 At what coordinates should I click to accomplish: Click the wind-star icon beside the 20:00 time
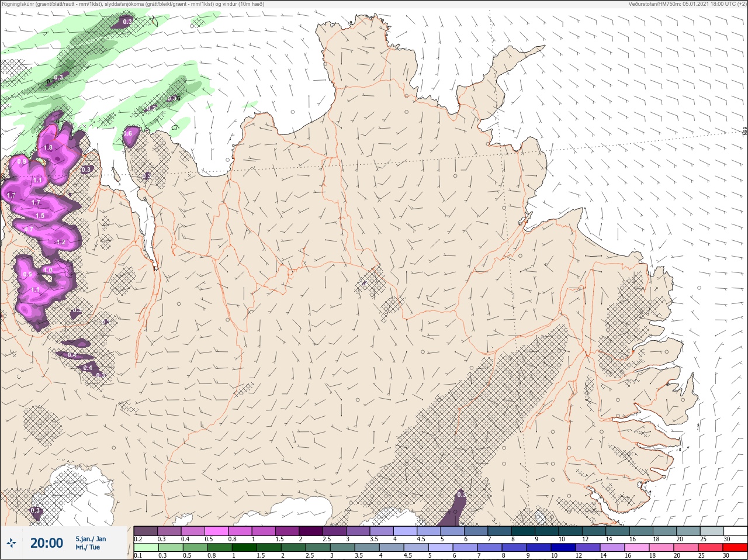pyautogui.click(x=11, y=544)
